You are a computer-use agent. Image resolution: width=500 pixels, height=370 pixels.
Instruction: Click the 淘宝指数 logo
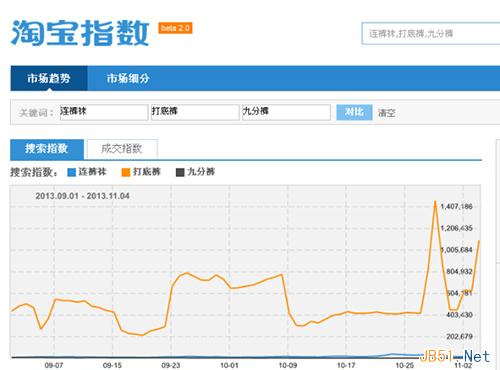click(x=80, y=33)
